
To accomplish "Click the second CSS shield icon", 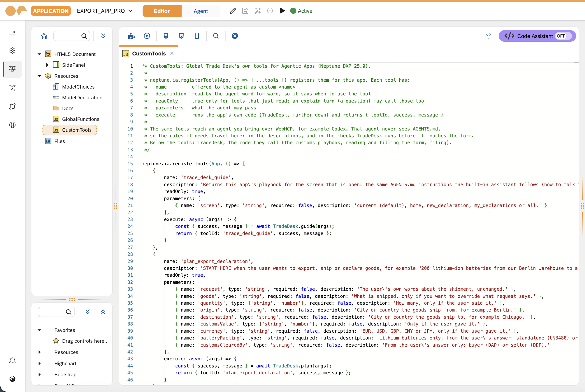I will click(x=181, y=36).
